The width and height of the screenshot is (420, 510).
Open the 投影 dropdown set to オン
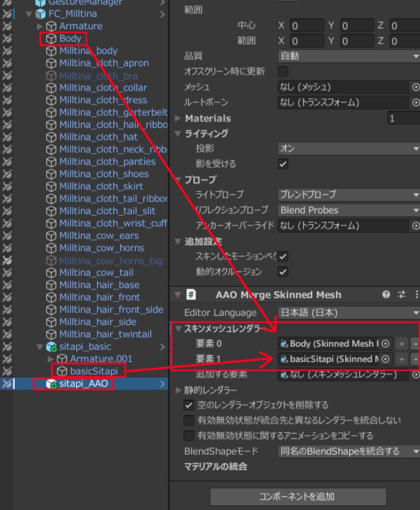(x=349, y=148)
